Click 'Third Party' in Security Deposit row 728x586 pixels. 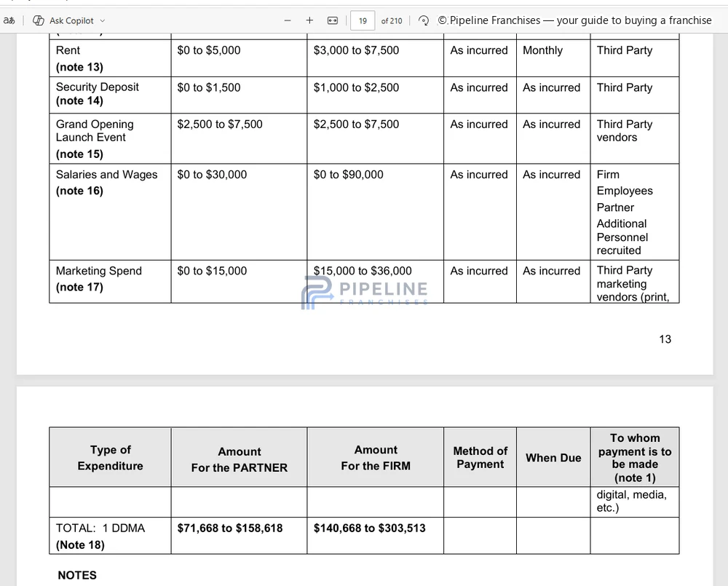625,87
